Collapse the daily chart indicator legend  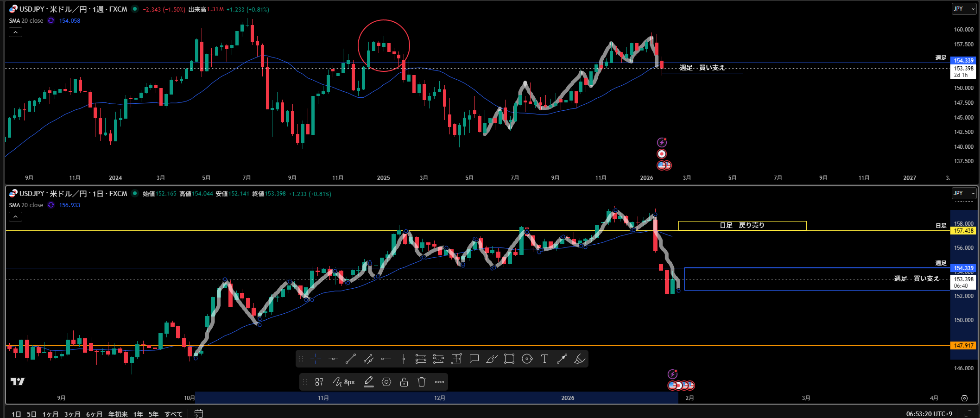tap(15, 217)
